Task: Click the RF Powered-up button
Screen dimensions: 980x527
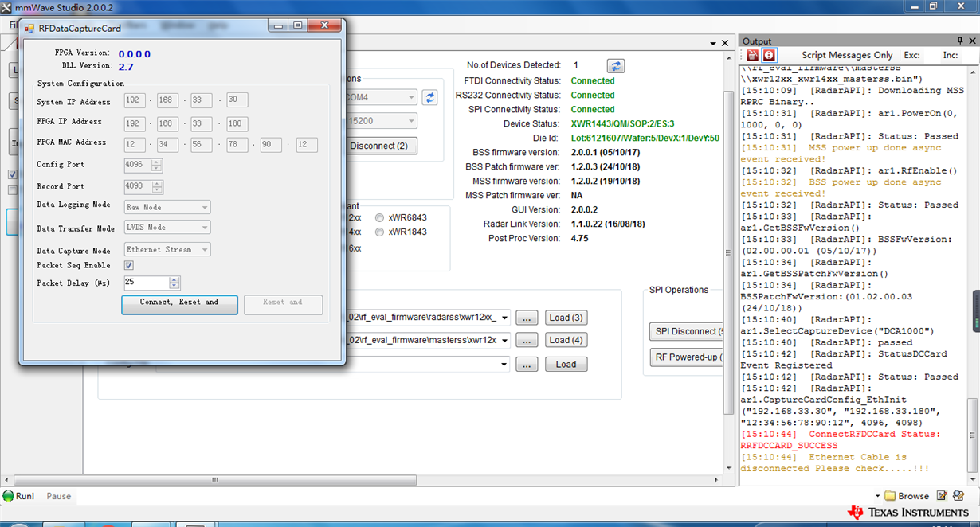Action: tap(685, 357)
